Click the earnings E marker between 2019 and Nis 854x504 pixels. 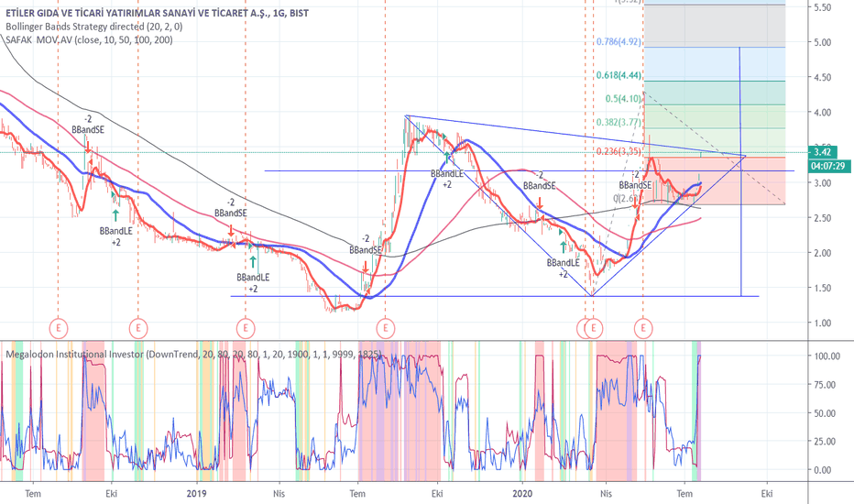tap(246, 329)
